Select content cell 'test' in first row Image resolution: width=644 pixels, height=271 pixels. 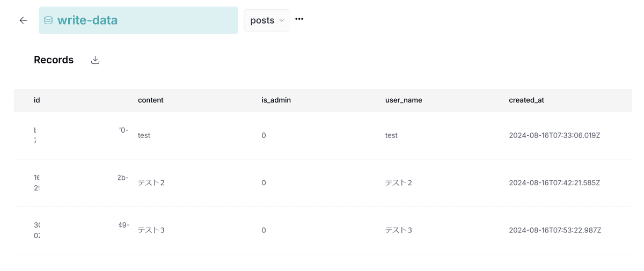(x=144, y=135)
